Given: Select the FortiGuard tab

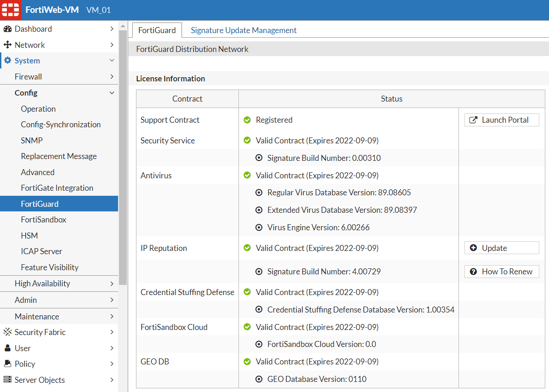Looking at the screenshot, I should [x=157, y=30].
